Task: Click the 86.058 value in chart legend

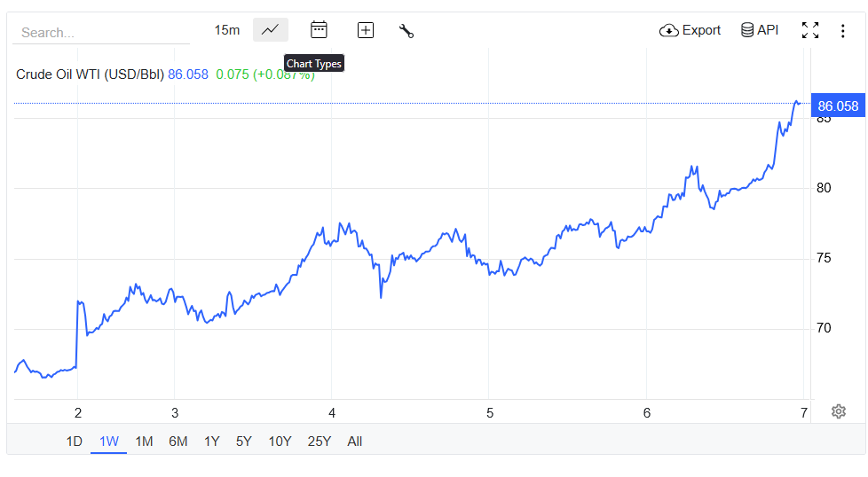Action: point(188,74)
